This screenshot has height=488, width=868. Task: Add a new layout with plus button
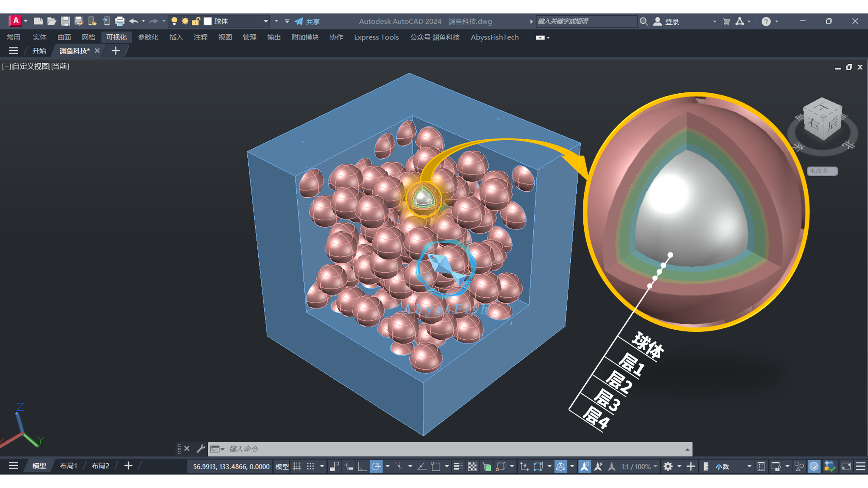128,466
